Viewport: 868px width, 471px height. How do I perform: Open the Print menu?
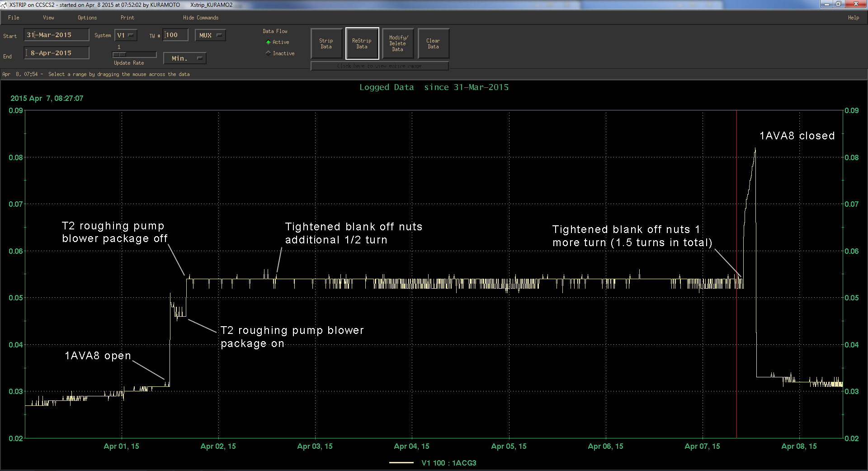point(127,18)
